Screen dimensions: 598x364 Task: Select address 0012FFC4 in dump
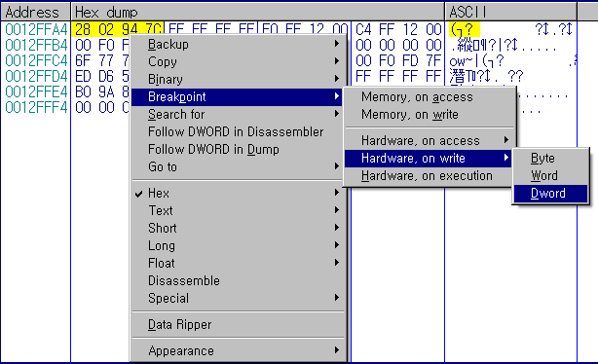tap(36, 60)
